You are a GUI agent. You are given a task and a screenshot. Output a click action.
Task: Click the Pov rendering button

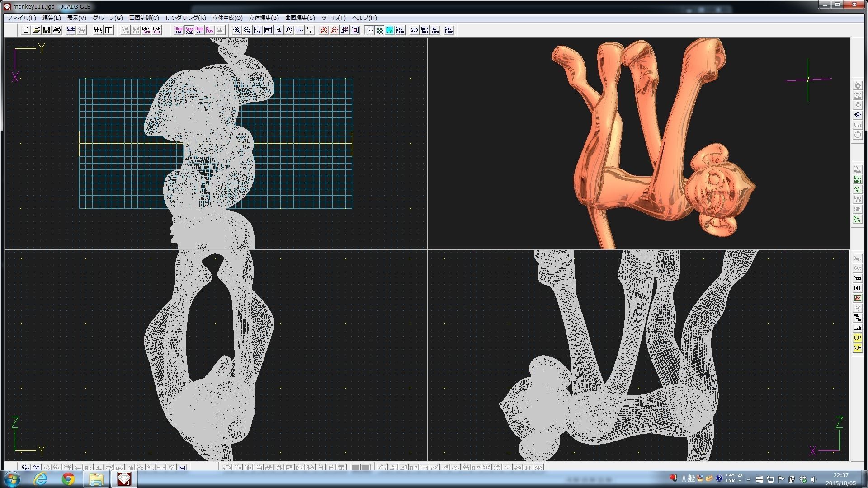point(210,30)
